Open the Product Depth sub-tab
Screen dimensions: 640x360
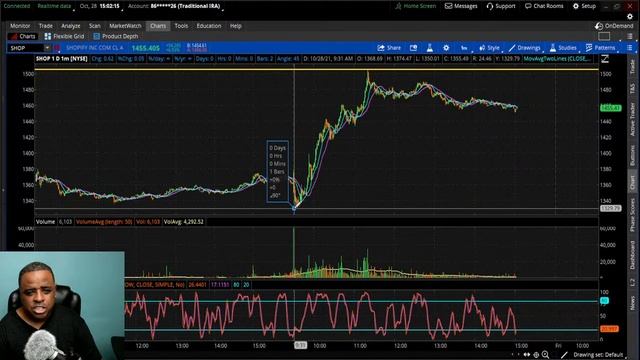[116, 36]
